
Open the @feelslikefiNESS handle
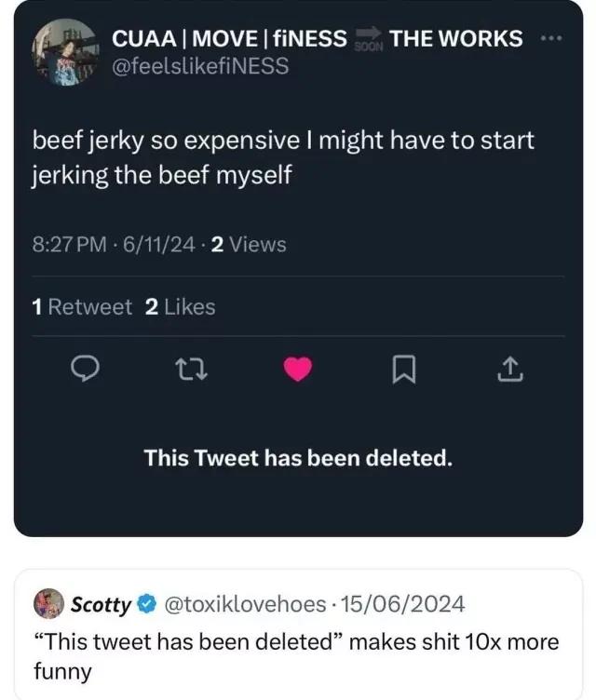point(199,67)
